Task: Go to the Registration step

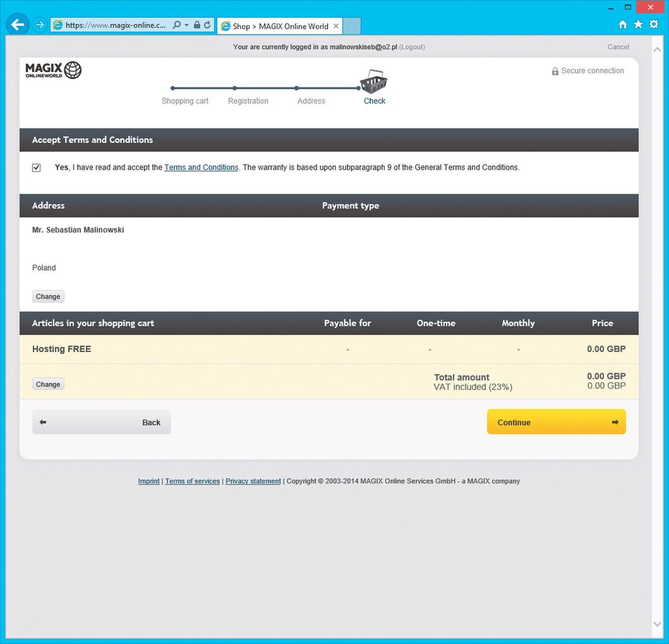Action: coord(248,100)
